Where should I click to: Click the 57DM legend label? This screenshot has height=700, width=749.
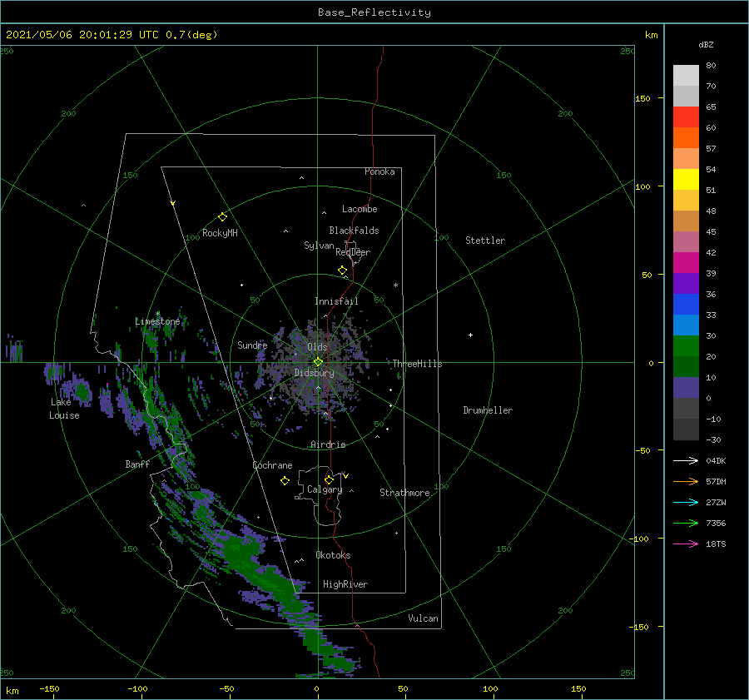(x=716, y=482)
